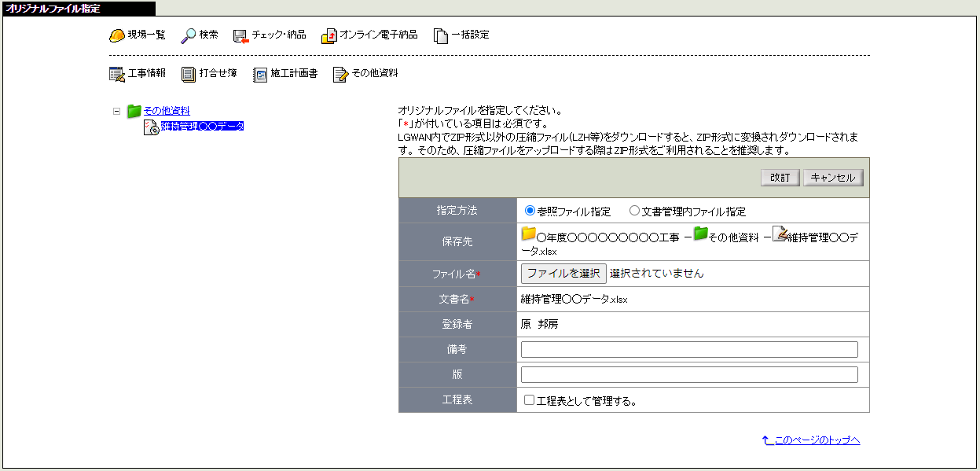This screenshot has width=980, height=471.
Task: Click その他資料 tab label in toolbar
Action: point(374,73)
